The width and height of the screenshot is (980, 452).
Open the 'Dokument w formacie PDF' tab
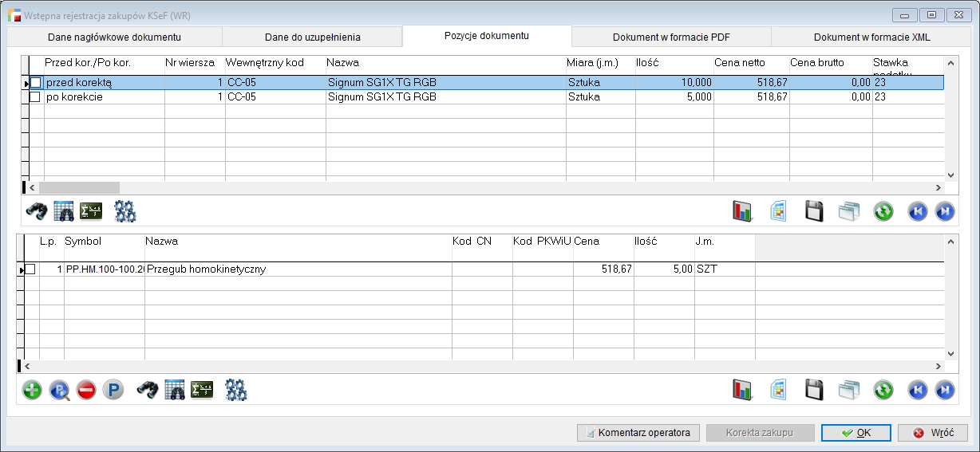tap(671, 37)
